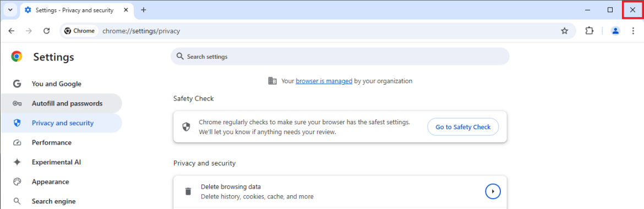The height and width of the screenshot is (209, 644).
Task: Go forward with the forward arrow
Action: point(29,31)
